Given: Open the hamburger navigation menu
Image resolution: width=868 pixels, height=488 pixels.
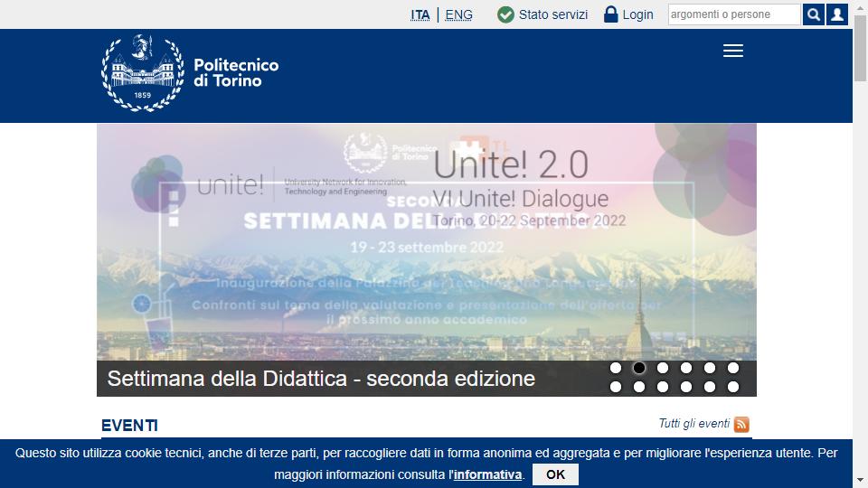Looking at the screenshot, I should pos(733,51).
